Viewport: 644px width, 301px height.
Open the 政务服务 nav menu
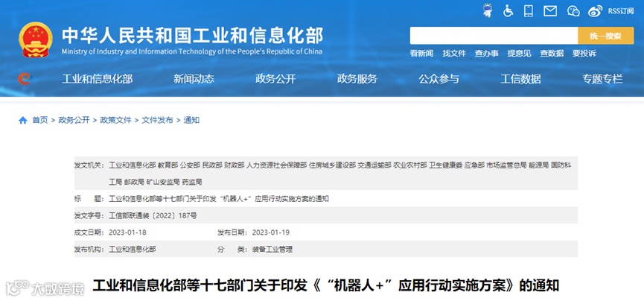(x=357, y=78)
